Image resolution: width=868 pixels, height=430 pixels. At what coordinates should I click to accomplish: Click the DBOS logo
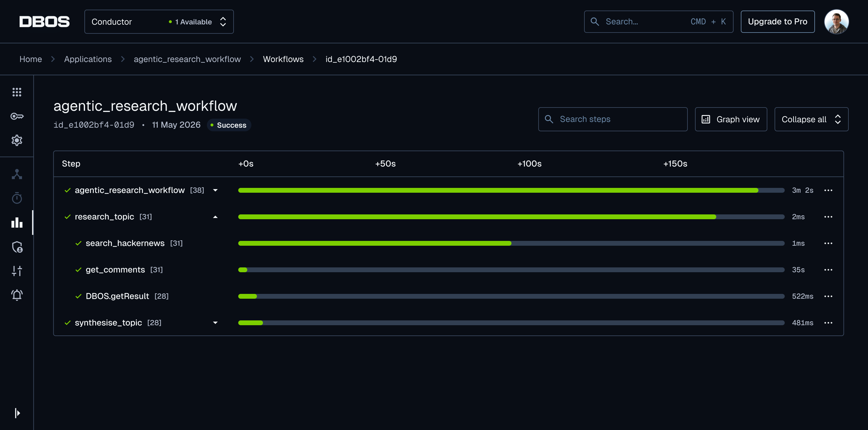coord(45,22)
